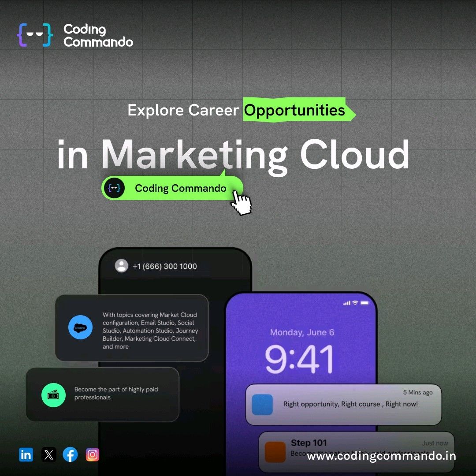This screenshot has height=476, width=476.
Task: Open the X (Twitter) icon
Action: tap(48, 454)
